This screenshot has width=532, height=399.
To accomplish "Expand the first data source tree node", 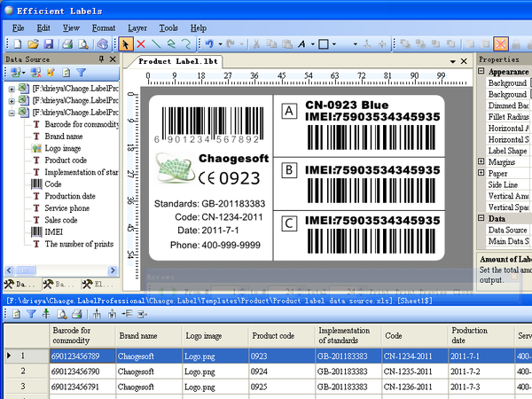I will (12, 90).
